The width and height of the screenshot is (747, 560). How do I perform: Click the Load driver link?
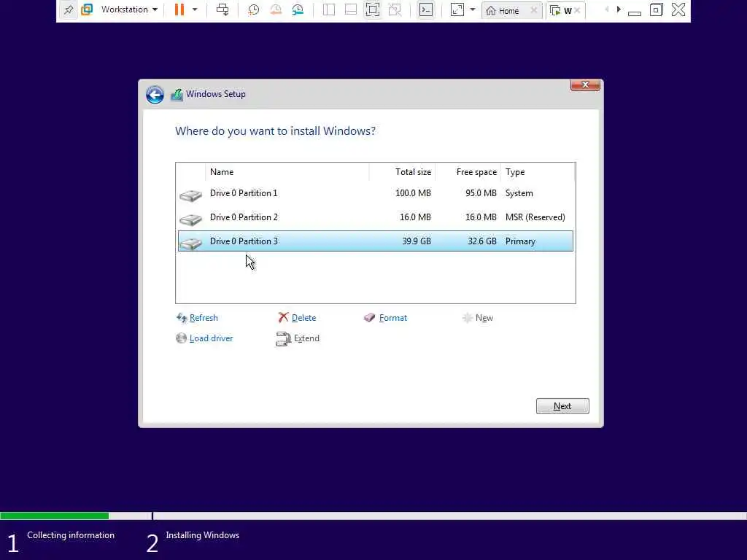pyautogui.click(x=211, y=338)
